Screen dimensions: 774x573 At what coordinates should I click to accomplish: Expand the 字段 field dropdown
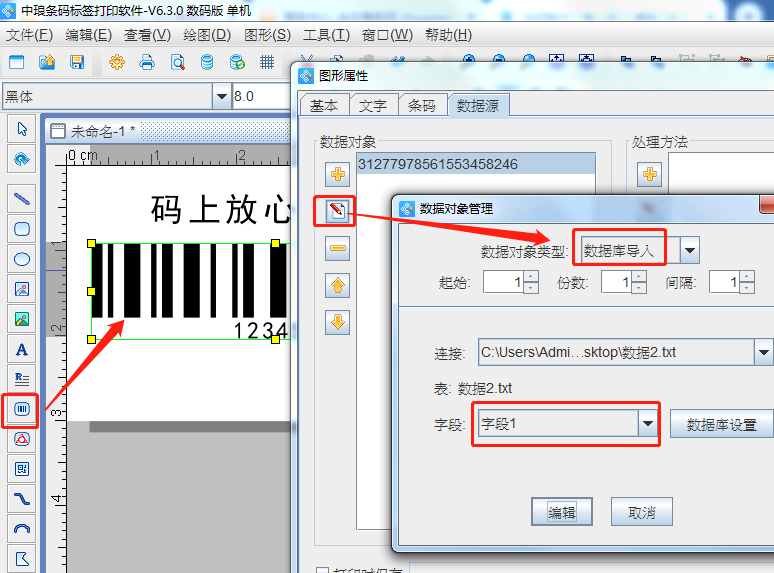click(x=648, y=424)
